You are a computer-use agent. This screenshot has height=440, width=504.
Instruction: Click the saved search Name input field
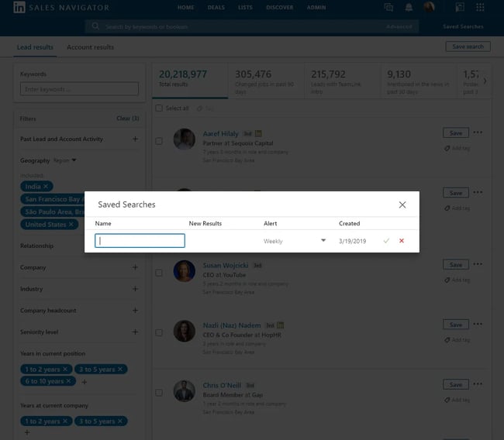click(x=140, y=241)
